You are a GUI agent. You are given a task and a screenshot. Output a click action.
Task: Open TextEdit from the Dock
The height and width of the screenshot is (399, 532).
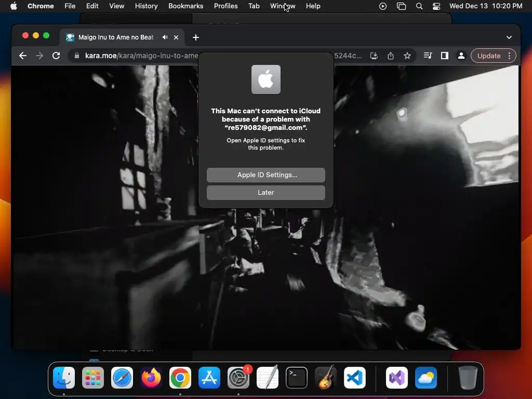(x=268, y=378)
